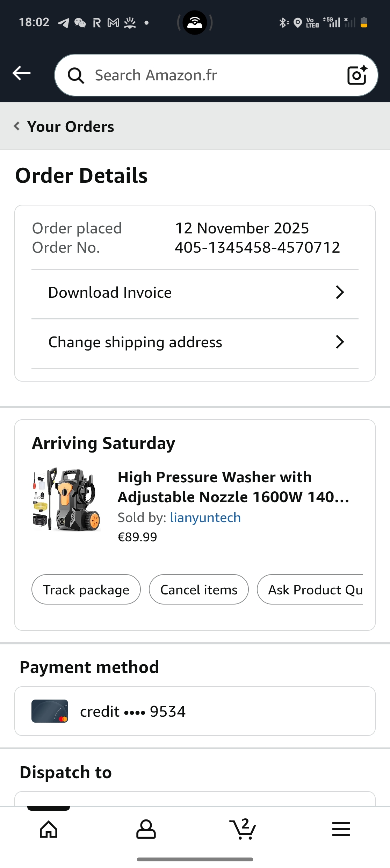This screenshot has width=390, height=868.
Task: Tap Track package button
Action: coord(86,589)
